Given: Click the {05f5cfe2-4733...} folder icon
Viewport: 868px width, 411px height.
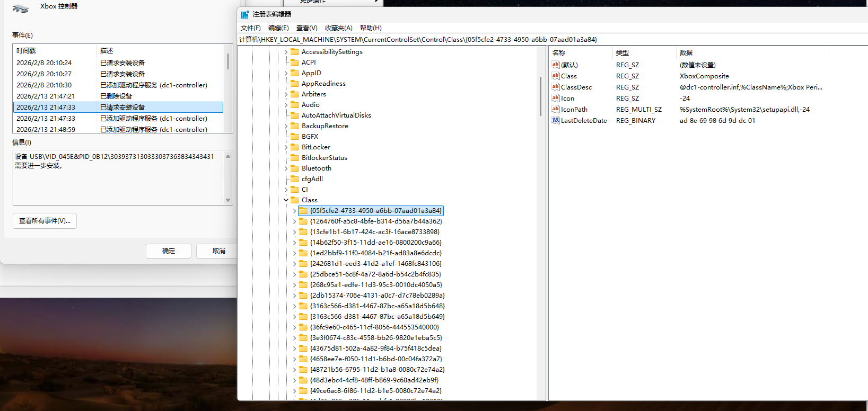Looking at the screenshot, I should pos(303,211).
